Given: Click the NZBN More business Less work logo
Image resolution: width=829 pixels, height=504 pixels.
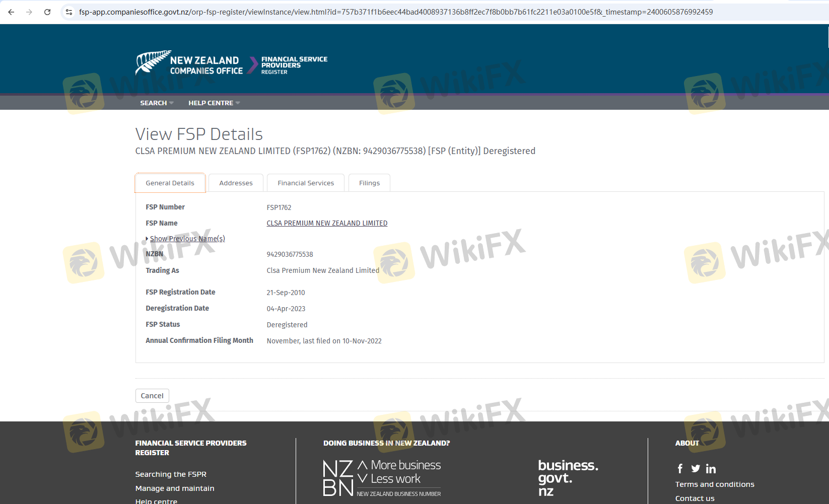Looking at the screenshot, I should (x=382, y=478).
